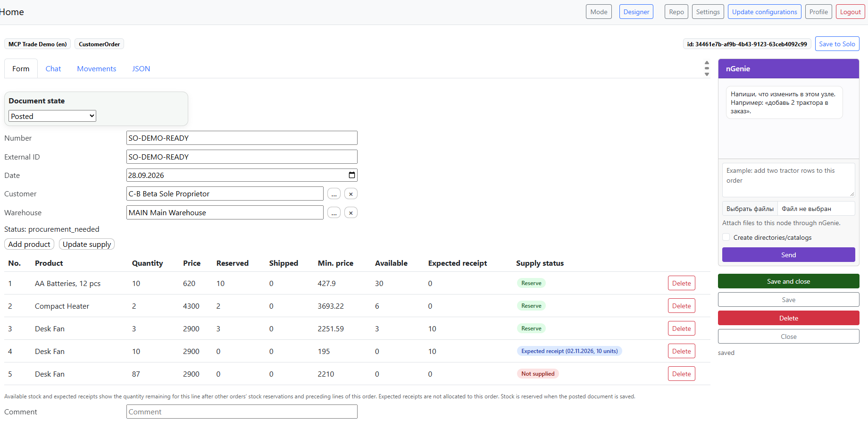Send the nGenie message
The width and height of the screenshot is (868, 421).
pyautogui.click(x=789, y=255)
